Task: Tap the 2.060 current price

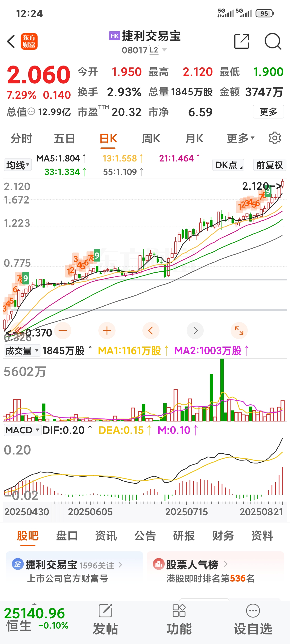Action: (x=39, y=74)
